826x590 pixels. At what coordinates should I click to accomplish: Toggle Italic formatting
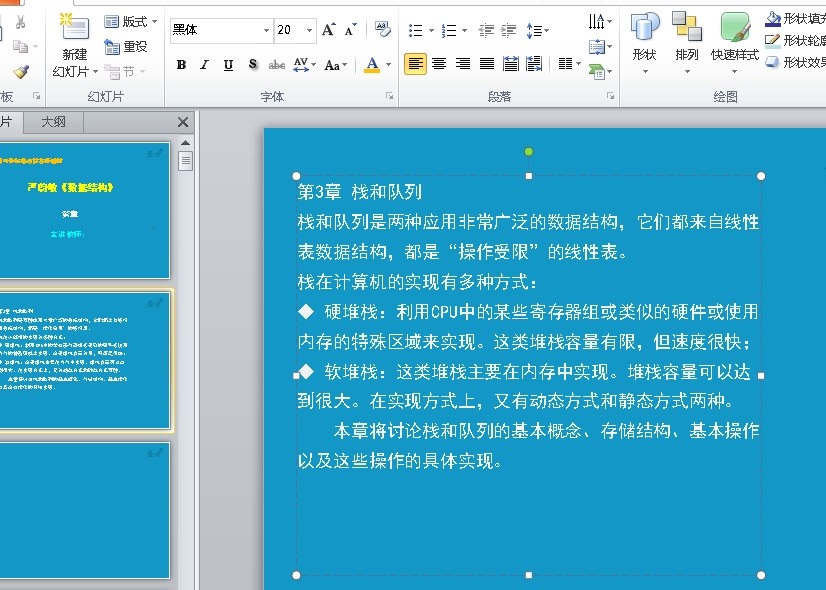(x=204, y=65)
